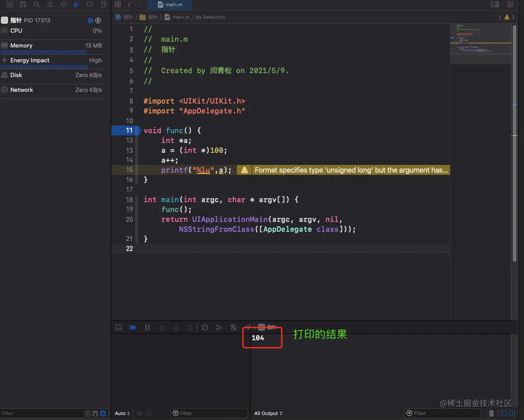Pause program execution
The width and height of the screenshot is (524, 420).
147,328
